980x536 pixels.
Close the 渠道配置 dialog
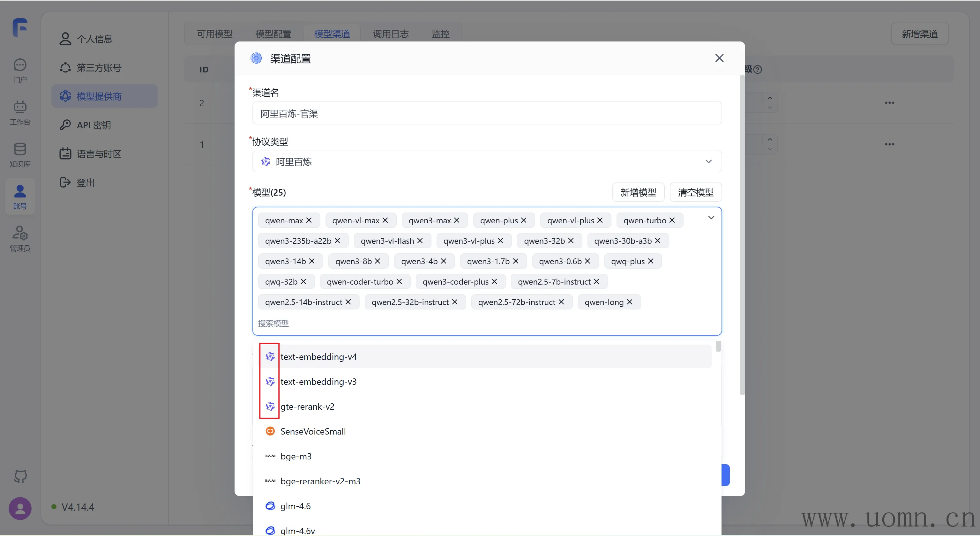tap(719, 58)
